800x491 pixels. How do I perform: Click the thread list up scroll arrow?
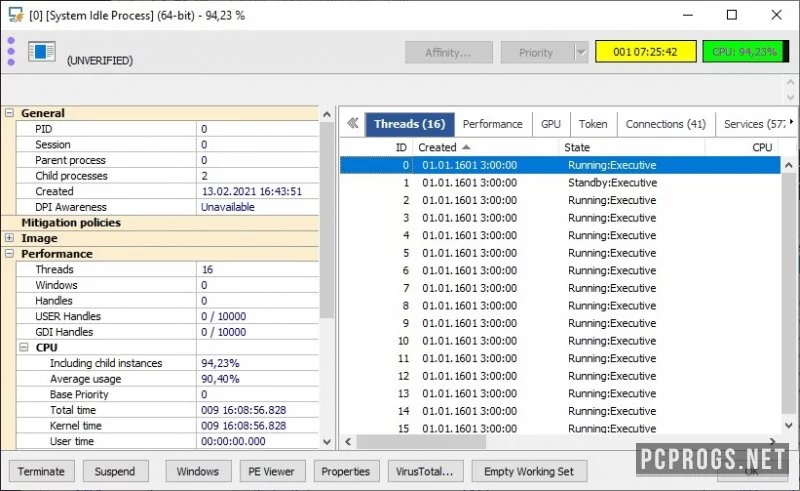[x=789, y=165]
